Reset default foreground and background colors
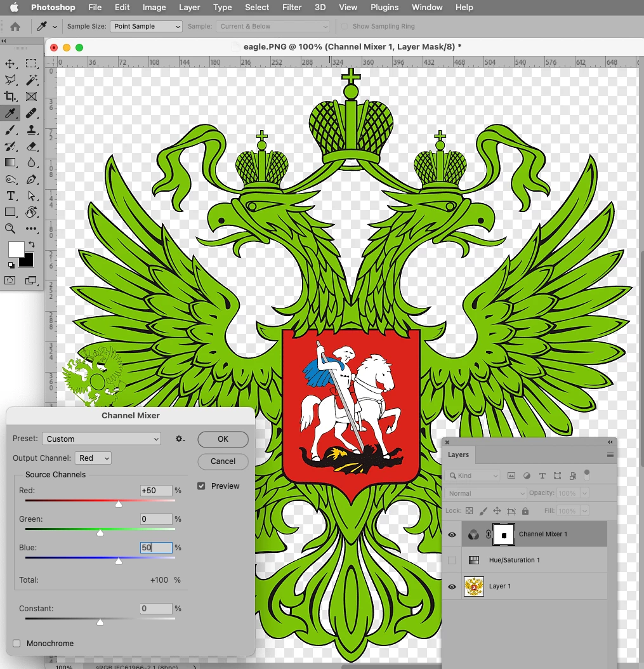Viewport: 644px width, 669px height. coord(11,265)
